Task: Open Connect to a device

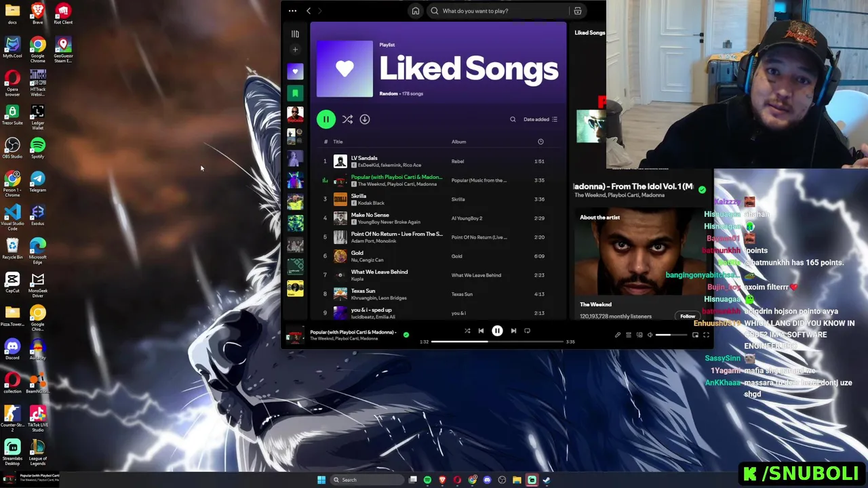Action: click(x=639, y=335)
